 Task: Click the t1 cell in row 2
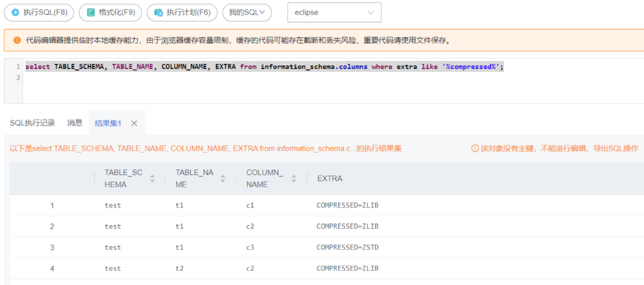click(179, 226)
